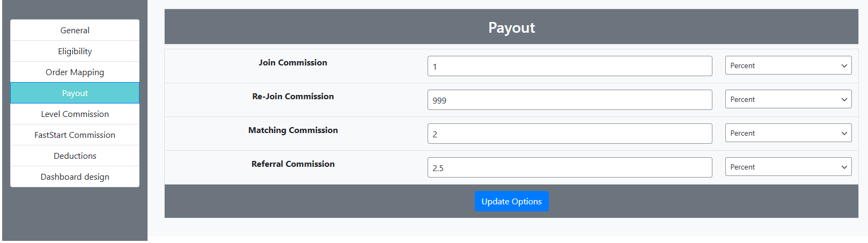
Task: Focus the Matching Commission input field
Action: (569, 134)
